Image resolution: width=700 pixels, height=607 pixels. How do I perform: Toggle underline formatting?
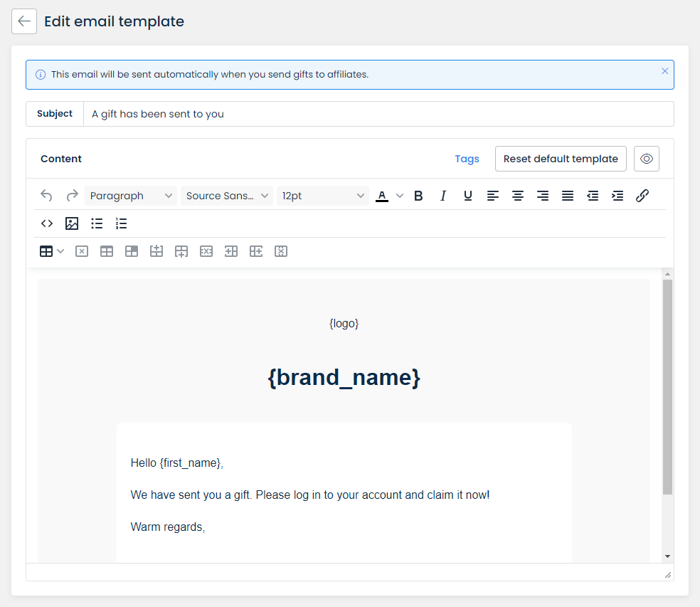coord(468,196)
